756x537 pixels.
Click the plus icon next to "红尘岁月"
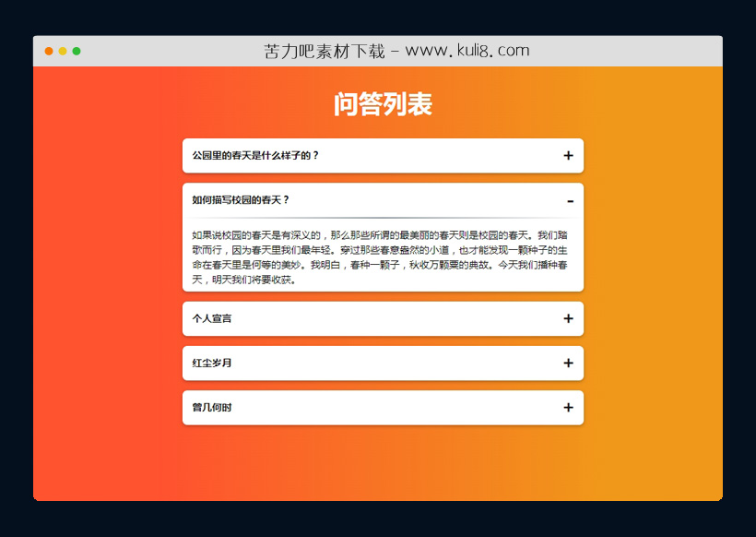(x=569, y=363)
